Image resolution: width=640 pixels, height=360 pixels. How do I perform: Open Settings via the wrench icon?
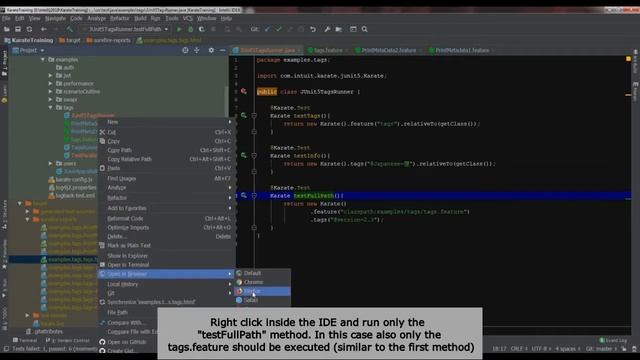(x=327, y=29)
